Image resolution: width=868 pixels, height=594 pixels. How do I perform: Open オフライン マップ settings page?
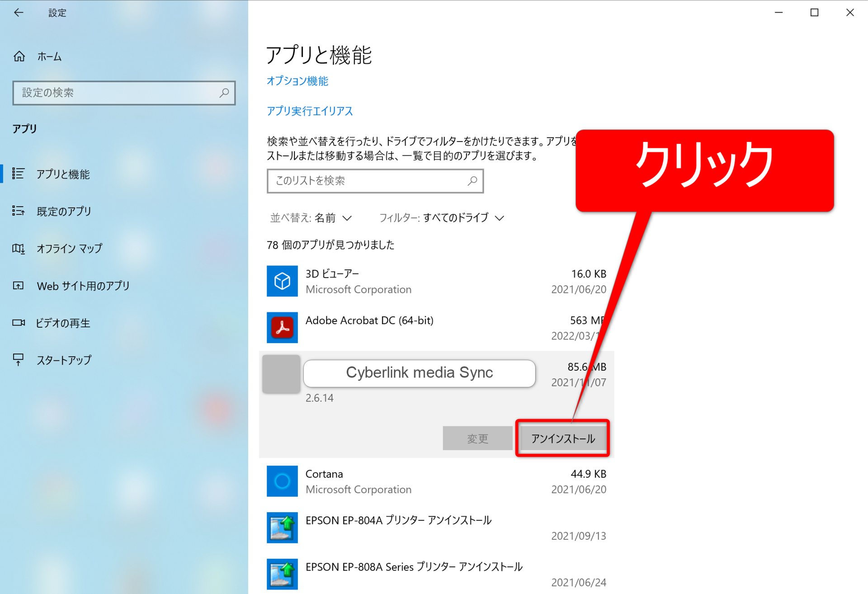click(69, 249)
